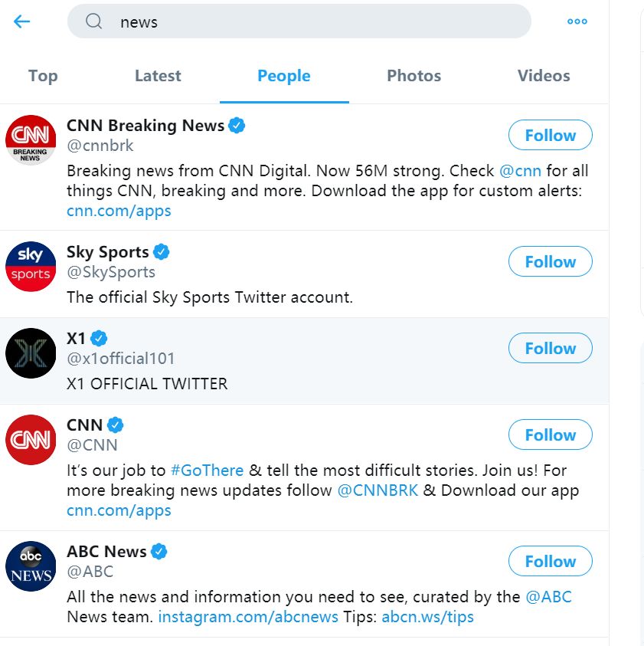Screen dimensions: 644x646
Task: Open CNN Breaking News profile avatar
Action: 31,141
